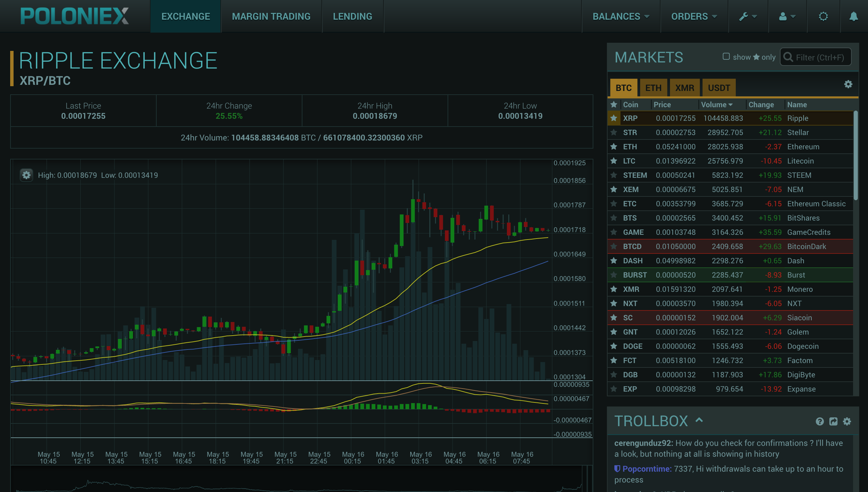
Task: Click the May 16 03:15 time label
Action: pos(420,457)
